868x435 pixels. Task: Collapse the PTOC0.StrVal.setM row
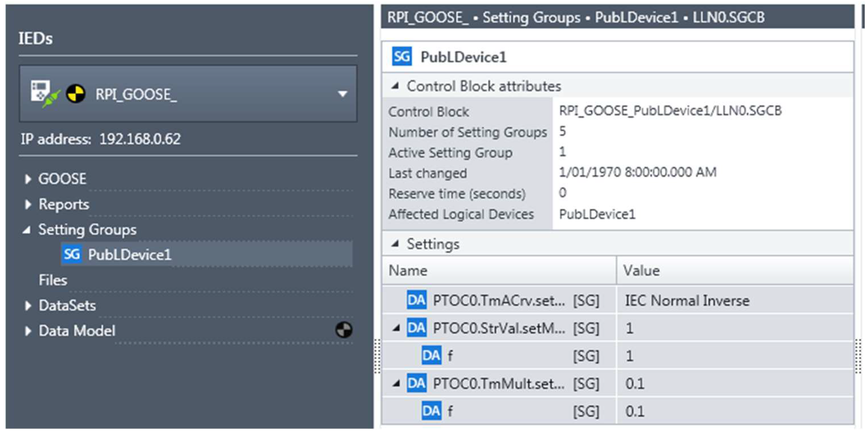coord(397,328)
